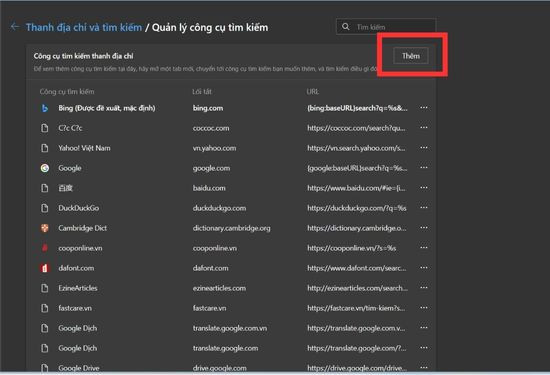Select the 'Cambridge Dict' engine name
Viewport: 550px width, 375px height.
click(82, 228)
